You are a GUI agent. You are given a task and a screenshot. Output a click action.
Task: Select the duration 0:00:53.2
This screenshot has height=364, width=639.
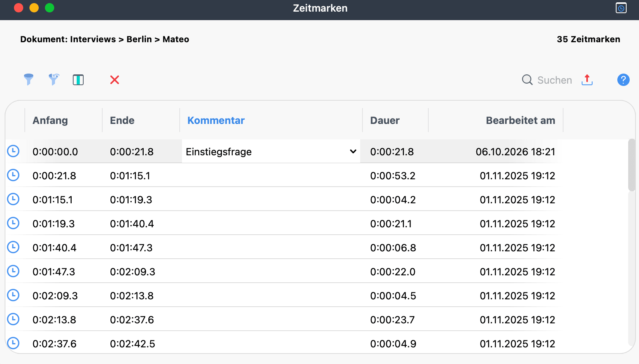[393, 176]
